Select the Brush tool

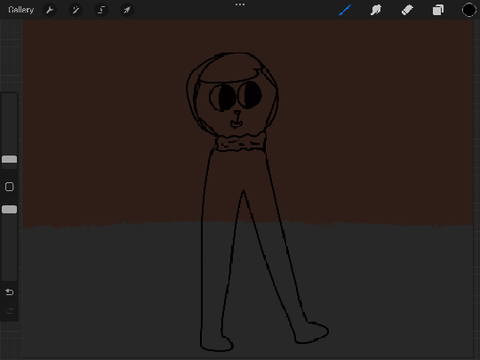point(345,10)
